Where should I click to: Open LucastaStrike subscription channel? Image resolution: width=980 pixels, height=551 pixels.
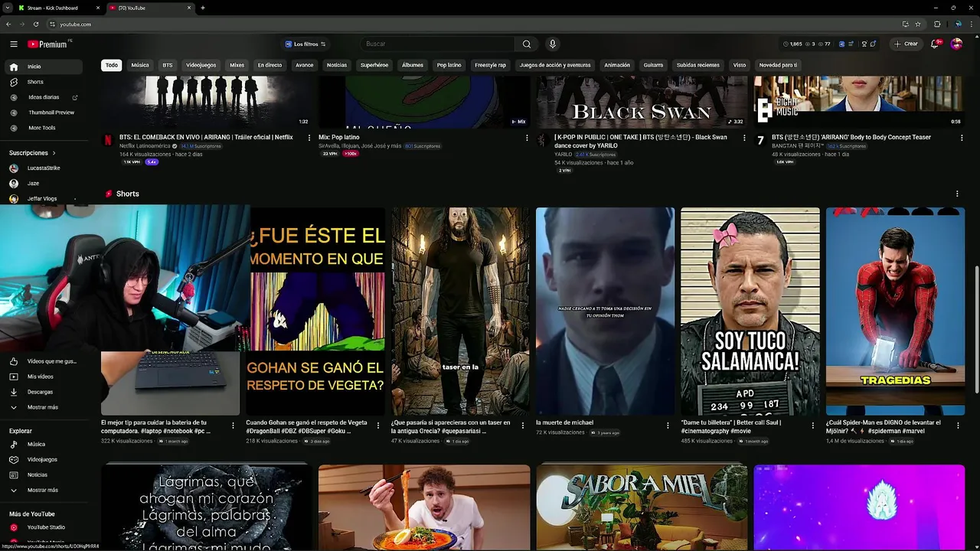[43, 168]
